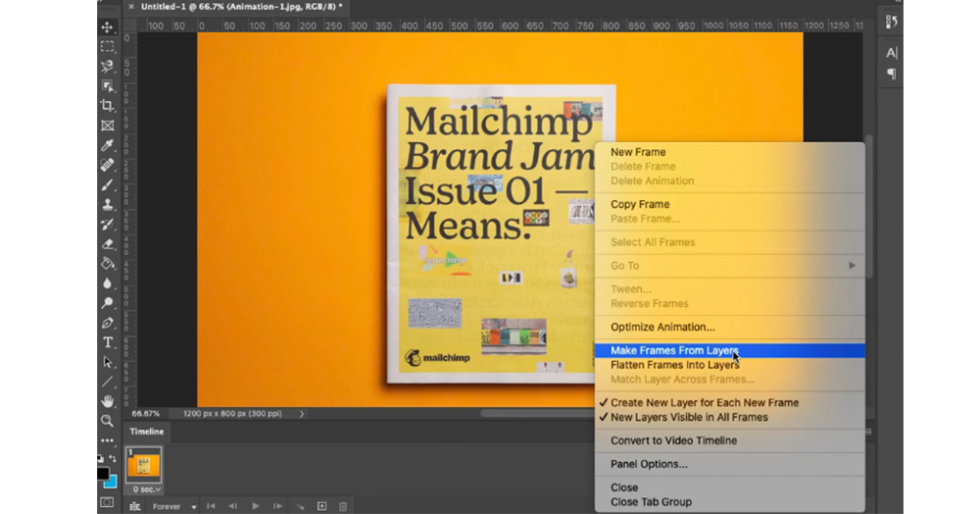Select the Move tool
This screenshot has width=980, height=514.
(x=108, y=27)
